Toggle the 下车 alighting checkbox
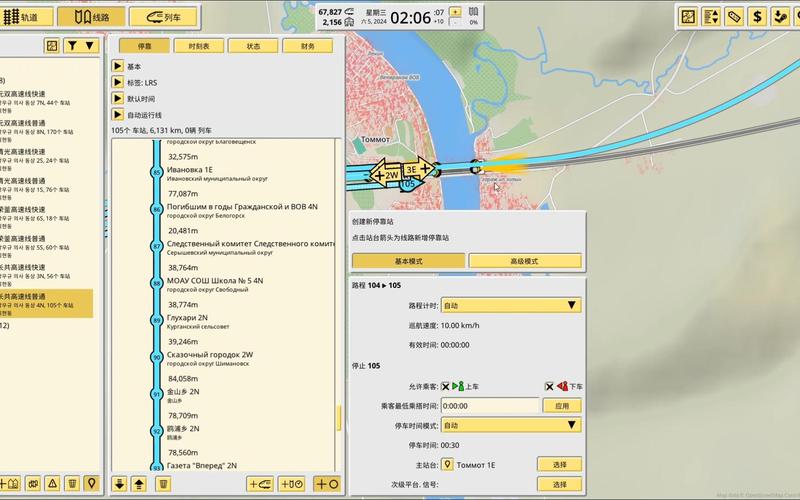 point(549,386)
